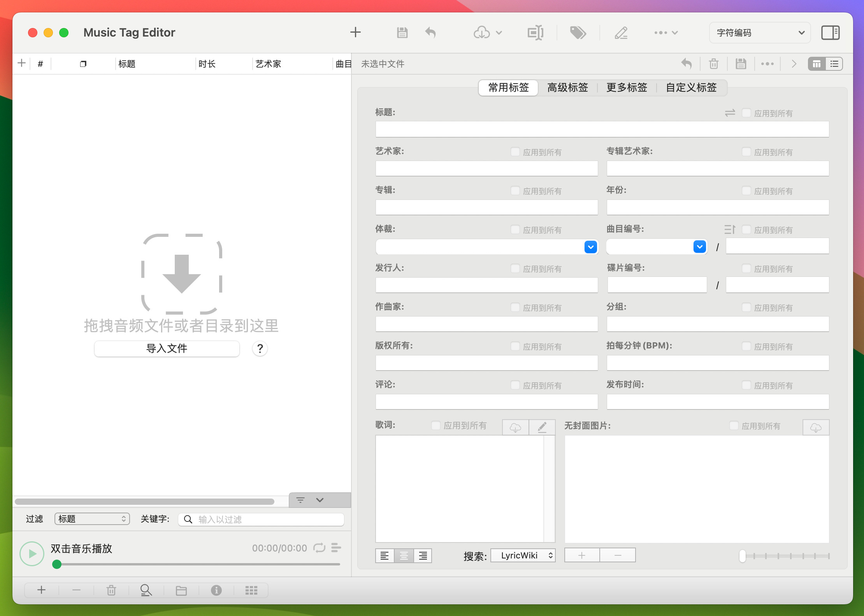Click the 输入以过滤 keyword search field
The width and height of the screenshot is (864, 616).
click(261, 519)
